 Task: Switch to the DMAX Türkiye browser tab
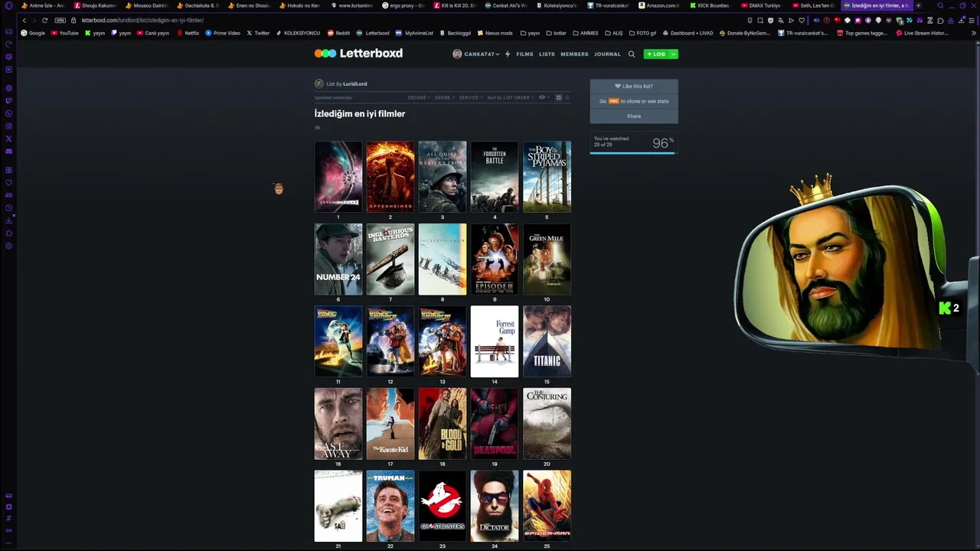[761, 5]
